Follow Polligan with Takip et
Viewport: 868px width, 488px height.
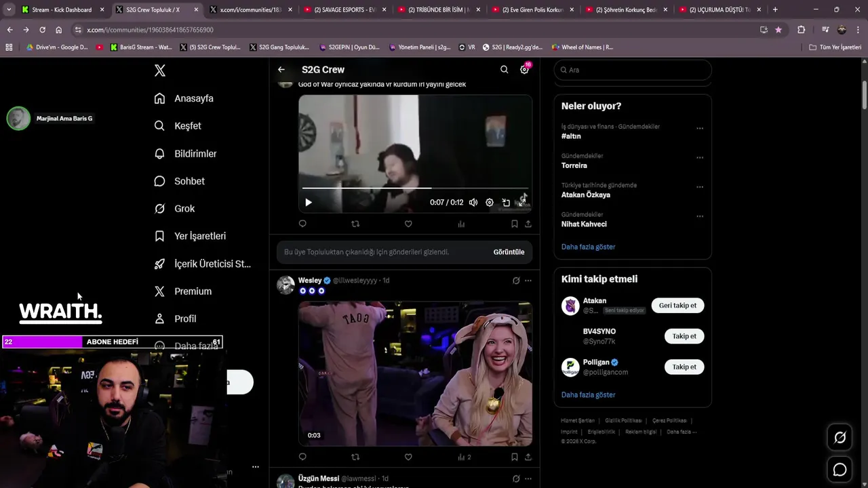coord(684,367)
